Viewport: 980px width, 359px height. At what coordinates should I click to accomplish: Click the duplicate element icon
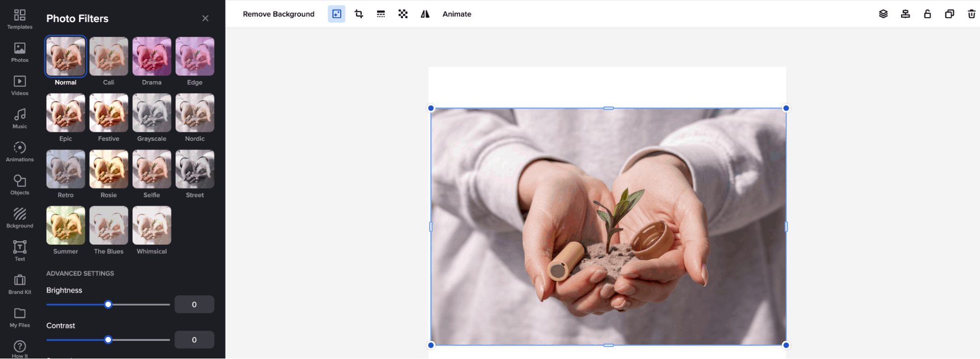tap(950, 14)
